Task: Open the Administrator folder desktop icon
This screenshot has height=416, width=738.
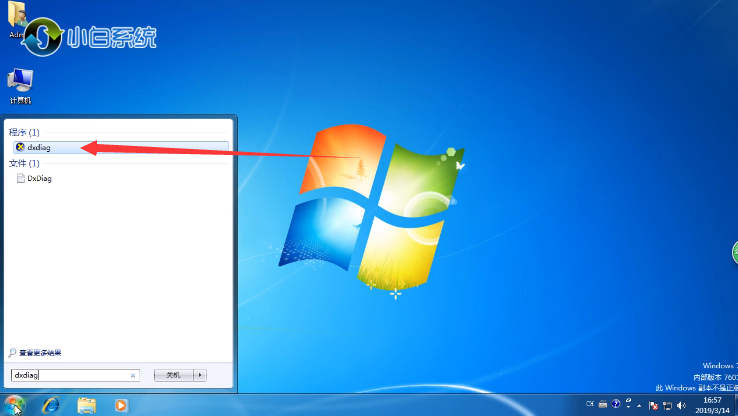Action: pyautogui.click(x=16, y=19)
